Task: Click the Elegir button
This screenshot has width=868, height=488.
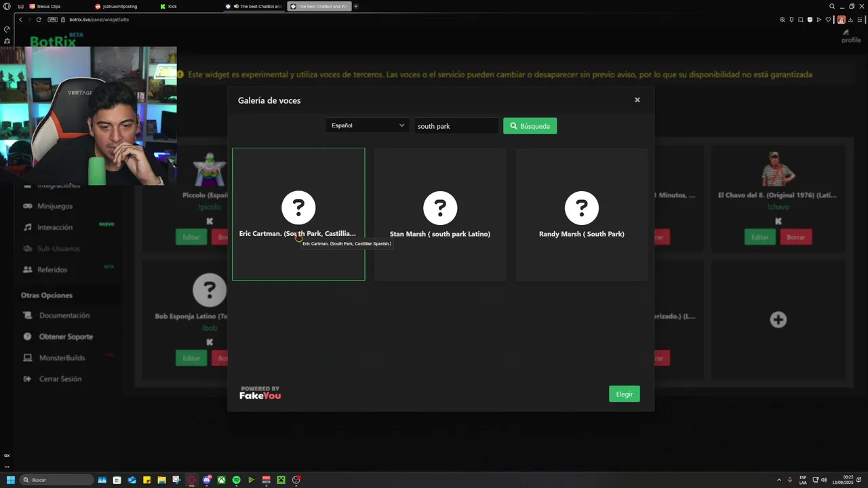Action: [x=624, y=394]
